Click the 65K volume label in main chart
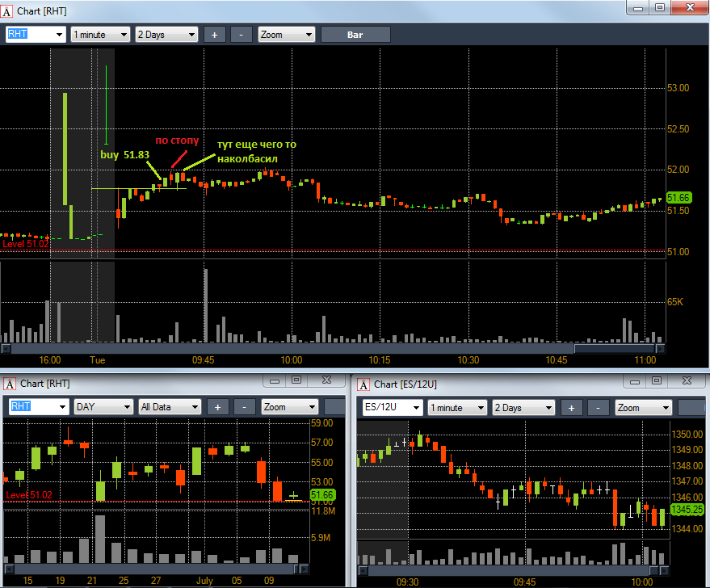Screen dimensions: 710x588 [x=674, y=302]
